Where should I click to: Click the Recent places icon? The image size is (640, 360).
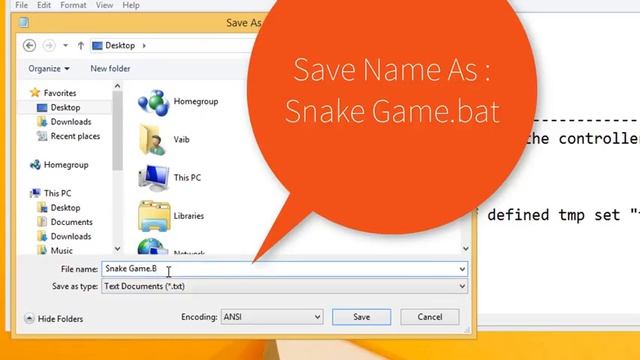pyautogui.click(x=42, y=136)
